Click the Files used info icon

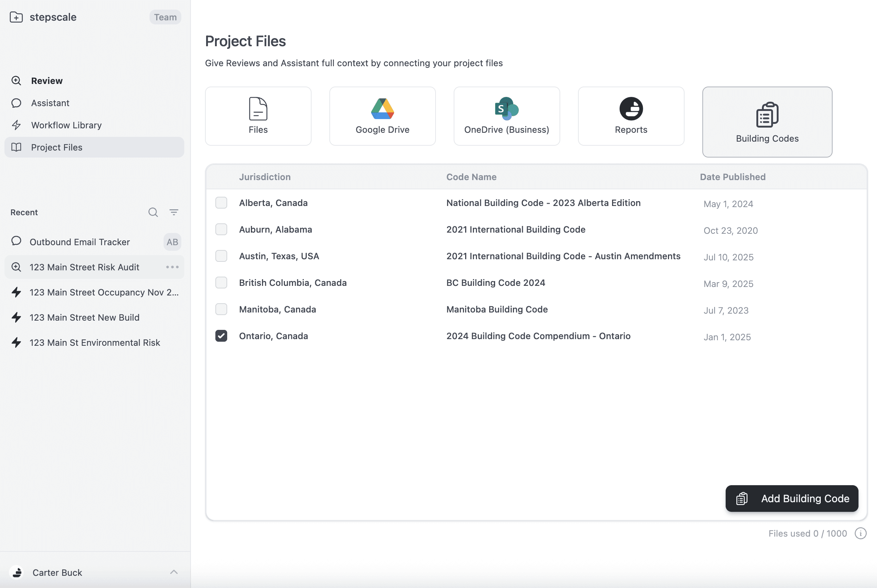860,533
